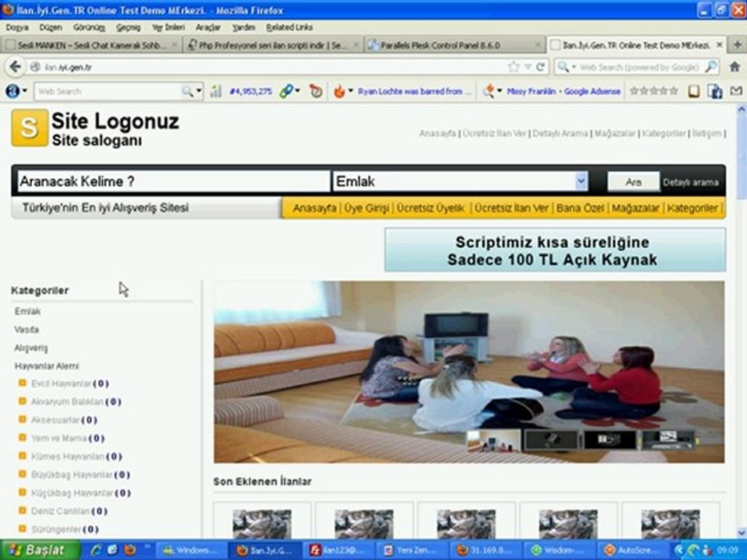Screen dimensions: 747x560
Task: Close the current ilan.iyi.gen.tr tab
Action: tap(719, 45)
